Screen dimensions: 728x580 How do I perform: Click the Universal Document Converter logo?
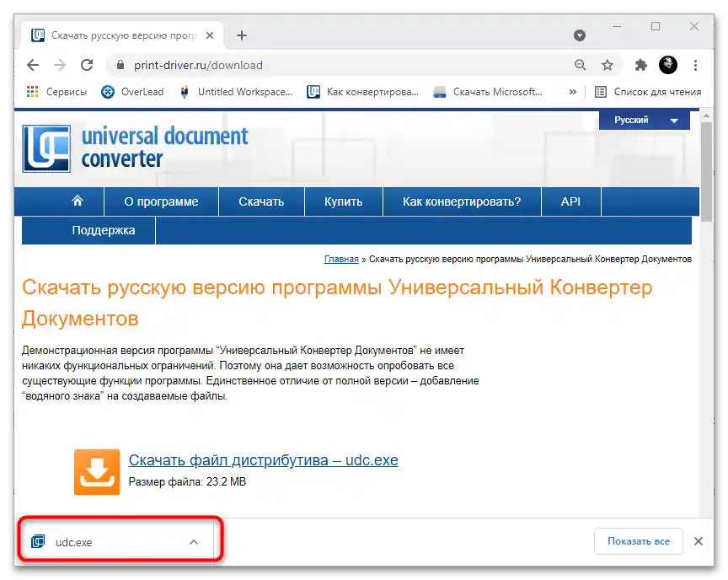(x=135, y=148)
